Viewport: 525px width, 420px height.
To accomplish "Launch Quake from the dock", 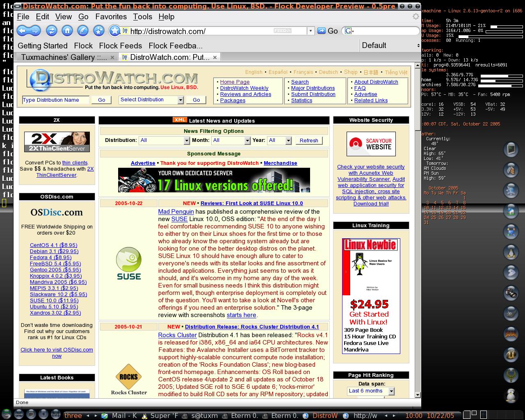I will [x=511, y=375].
